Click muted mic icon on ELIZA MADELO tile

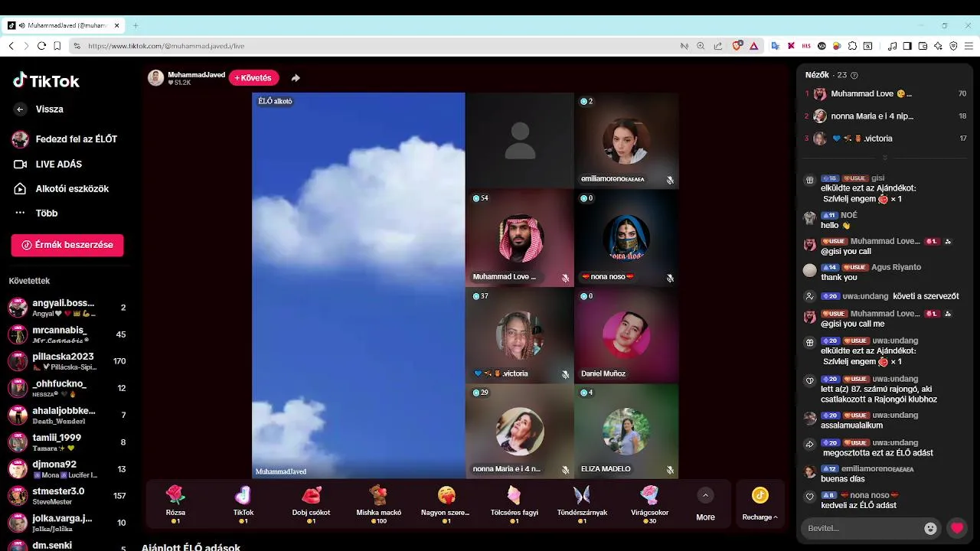tap(670, 470)
